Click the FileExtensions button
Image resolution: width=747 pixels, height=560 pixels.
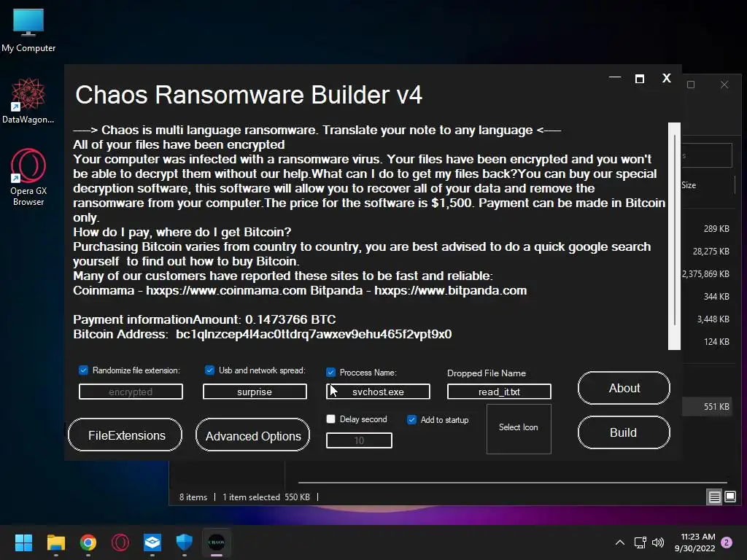tap(125, 435)
